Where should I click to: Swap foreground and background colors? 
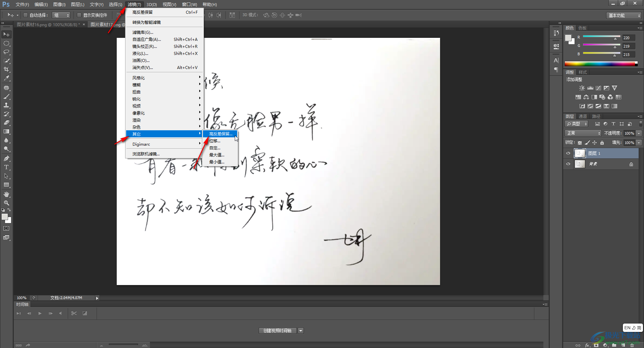[x=9, y=210]
